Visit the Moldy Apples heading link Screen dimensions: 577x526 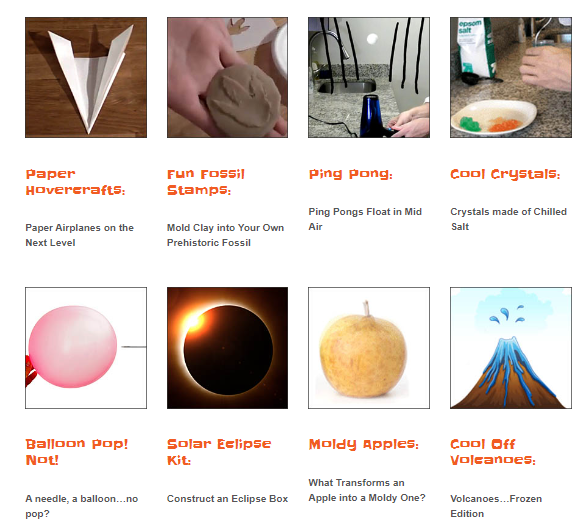[364, 444]
